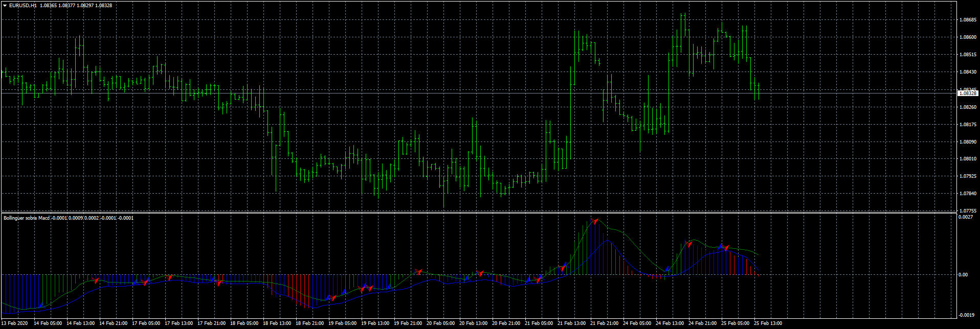
Task: Click price level 1.08010 on scale
Action: (968, 159)
